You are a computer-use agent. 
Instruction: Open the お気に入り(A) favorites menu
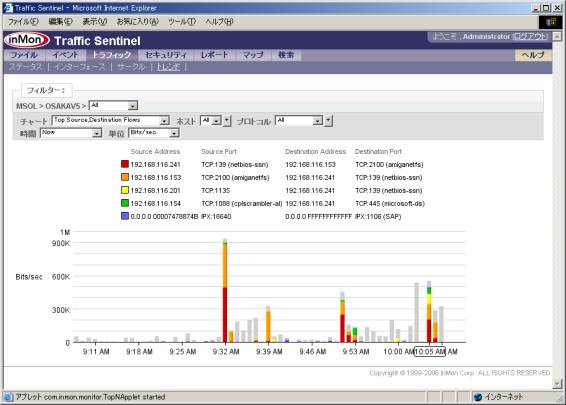(x=138, y=22)
